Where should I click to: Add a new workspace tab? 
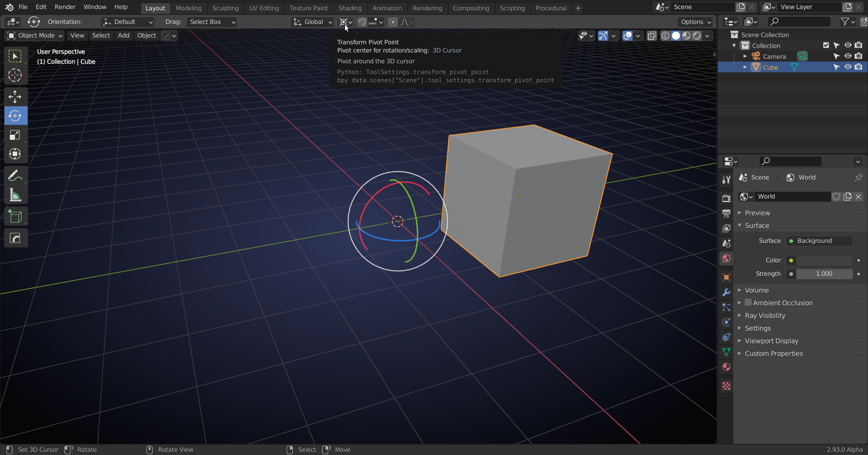(x=578, y=8)
